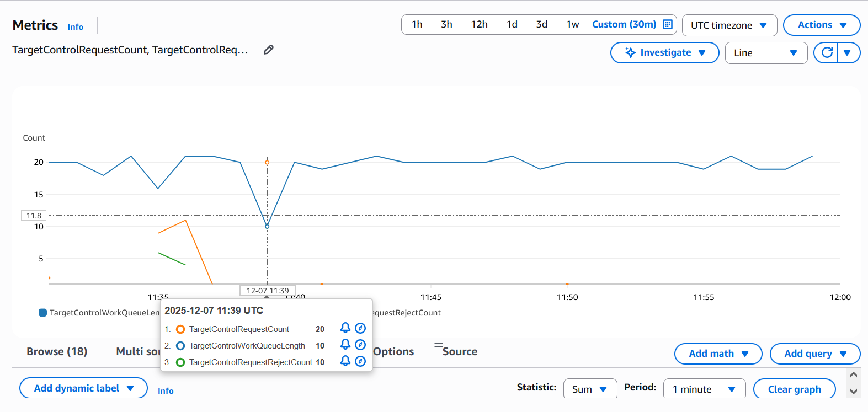The image size is (868, 412).
Task: Select the 3h time range
Action: coord(446,24)
